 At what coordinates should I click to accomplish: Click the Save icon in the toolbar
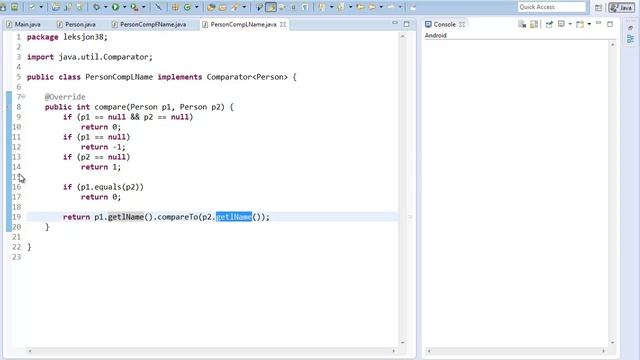(3, 7)
